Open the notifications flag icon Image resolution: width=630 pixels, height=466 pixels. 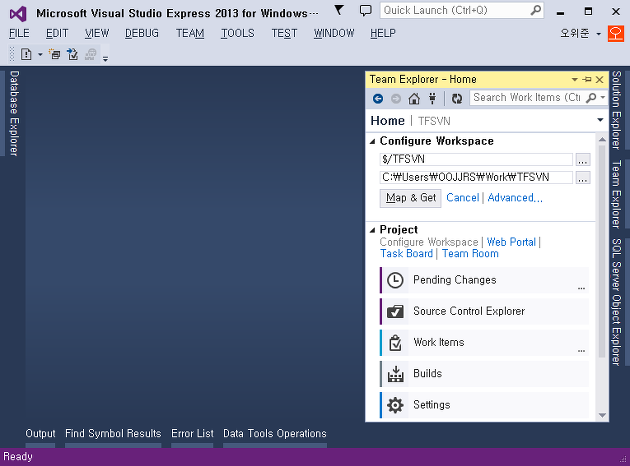point(339,10)
